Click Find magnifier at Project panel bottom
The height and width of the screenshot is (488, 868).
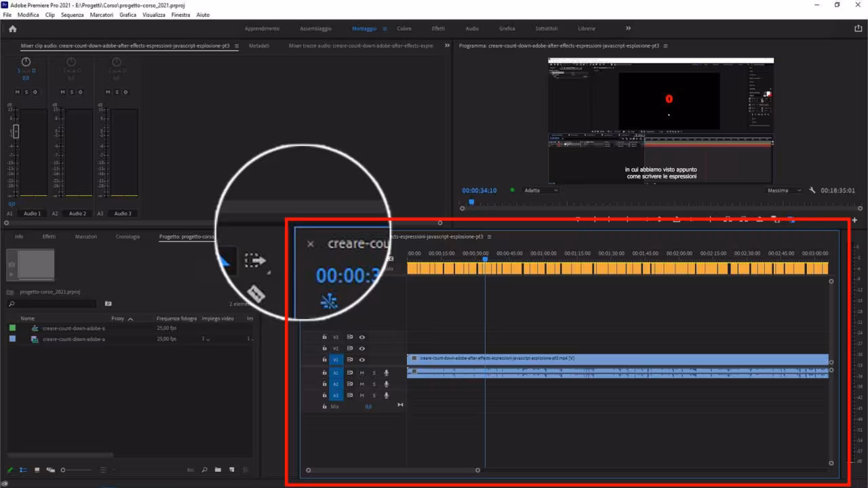click(x=204, y=470)
